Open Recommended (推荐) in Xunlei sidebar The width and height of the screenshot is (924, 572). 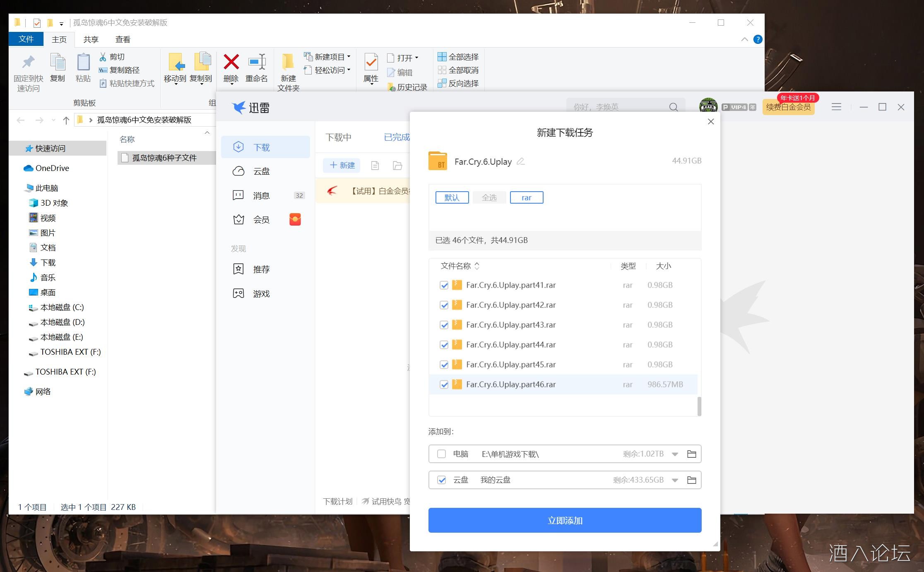265,269
